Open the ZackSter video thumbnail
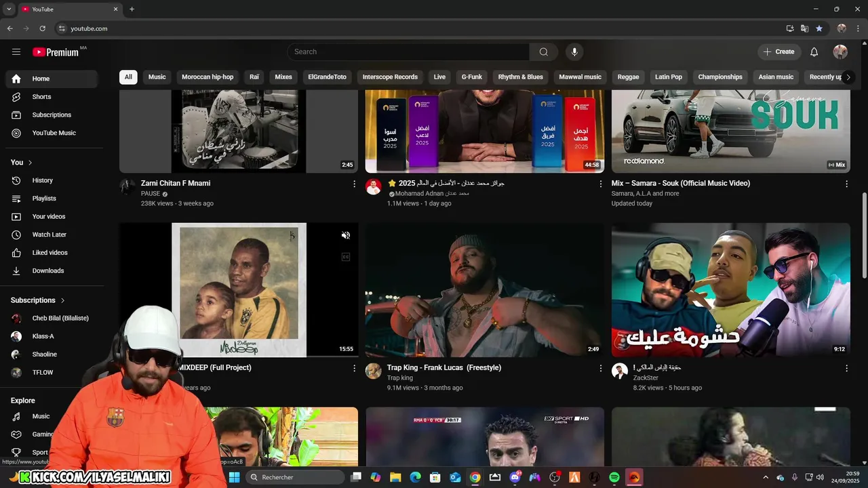This screenshot has width=868, height=488. click(x=731, y=290)
